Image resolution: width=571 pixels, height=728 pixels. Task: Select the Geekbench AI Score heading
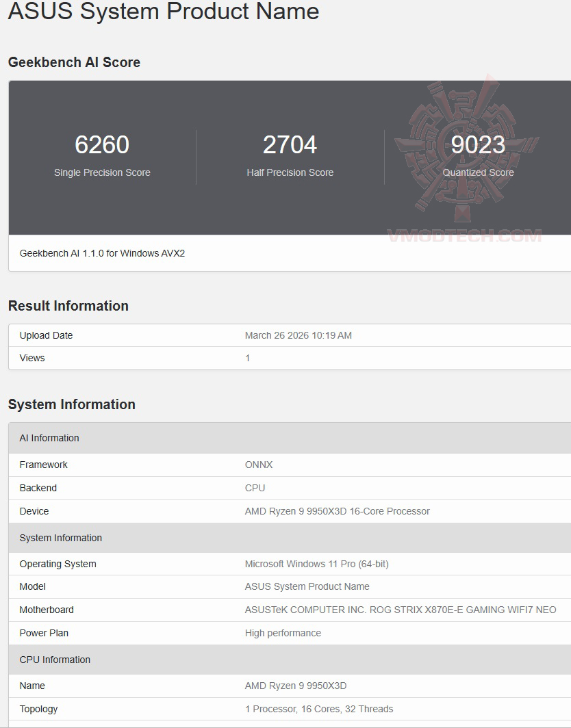click(x=74, y=62)
